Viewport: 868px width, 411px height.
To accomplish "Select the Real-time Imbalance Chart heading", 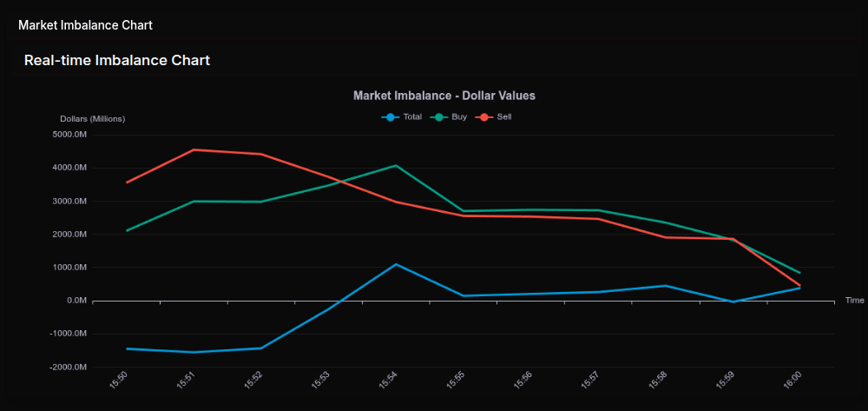I will (117, 61).
